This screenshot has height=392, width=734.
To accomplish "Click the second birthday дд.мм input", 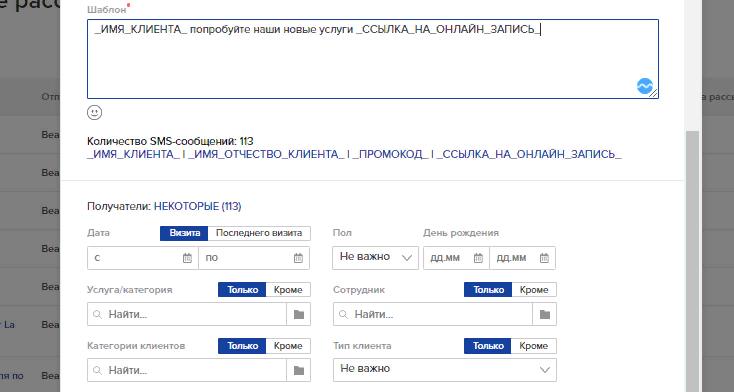I will [522, 258].
